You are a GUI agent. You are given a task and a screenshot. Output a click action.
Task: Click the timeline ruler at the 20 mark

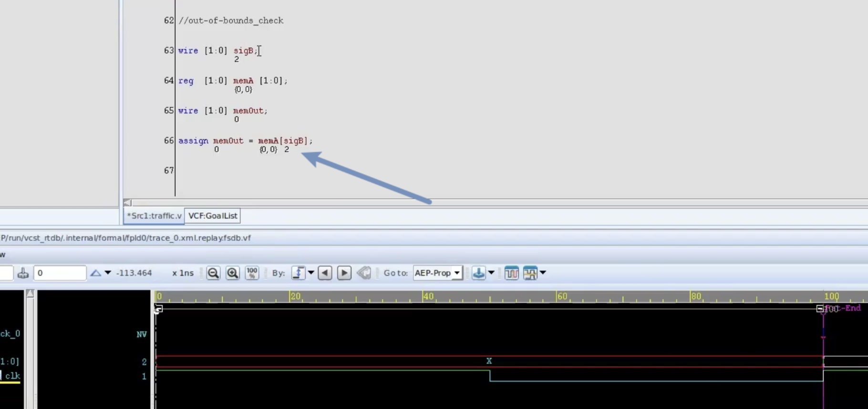pyautogui.click(x=295, y=297)
